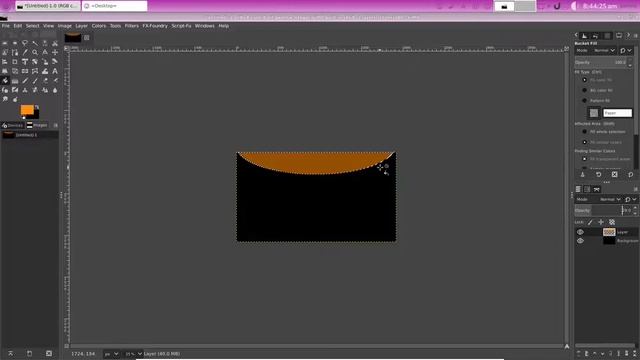Create a new layer button
This screenshot has width=640, height=360.
click(x=578, y=353)
